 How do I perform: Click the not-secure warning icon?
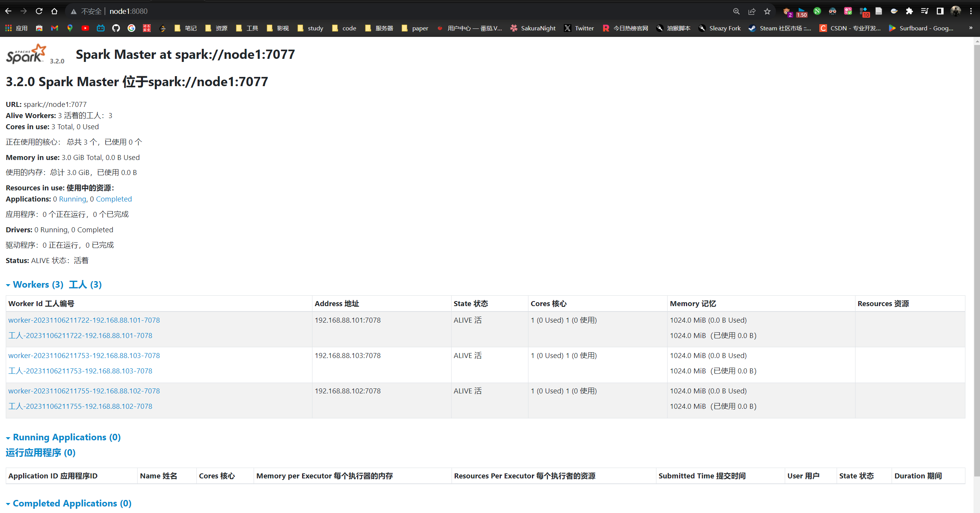(73, 12)
